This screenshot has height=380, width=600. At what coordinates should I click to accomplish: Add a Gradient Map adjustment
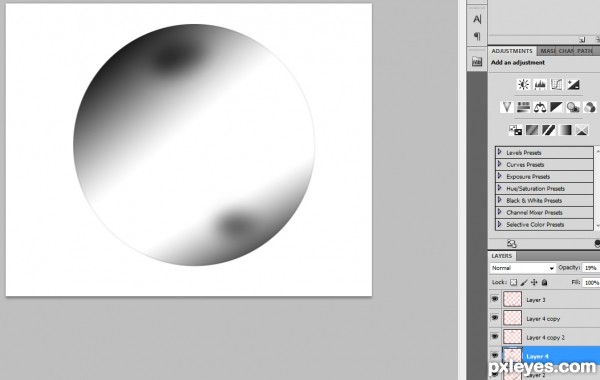tap(565, 130)
